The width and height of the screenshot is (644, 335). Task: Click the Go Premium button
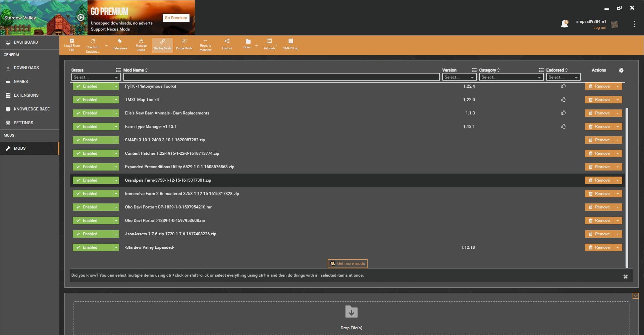[x=176, y=18]
